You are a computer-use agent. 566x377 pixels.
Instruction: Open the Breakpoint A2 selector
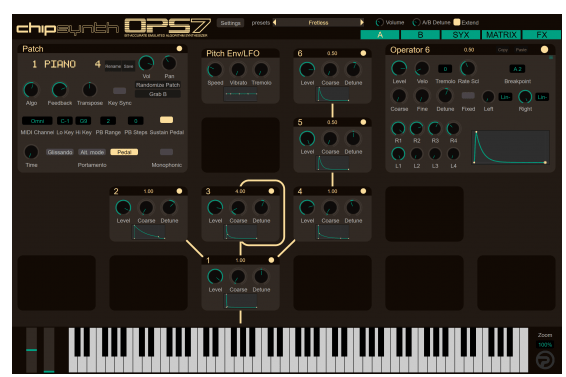pyautogui.click(x=517, y=69)
